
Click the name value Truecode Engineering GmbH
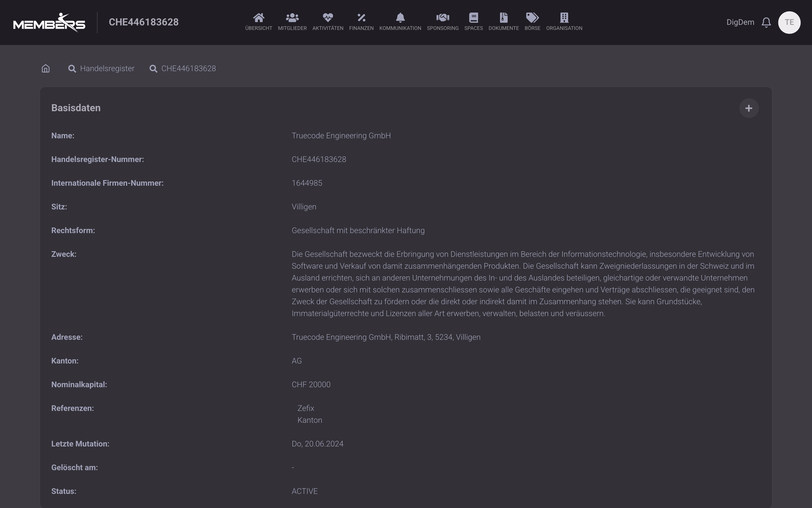[341, 136]
